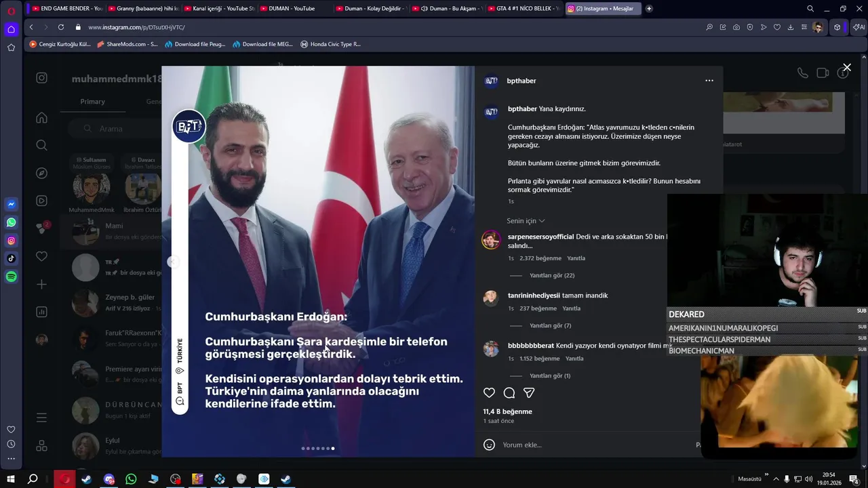Open 'ShareMods.com' bookmark
This screenshot has height=488, width=868.
tap(127, 44)
